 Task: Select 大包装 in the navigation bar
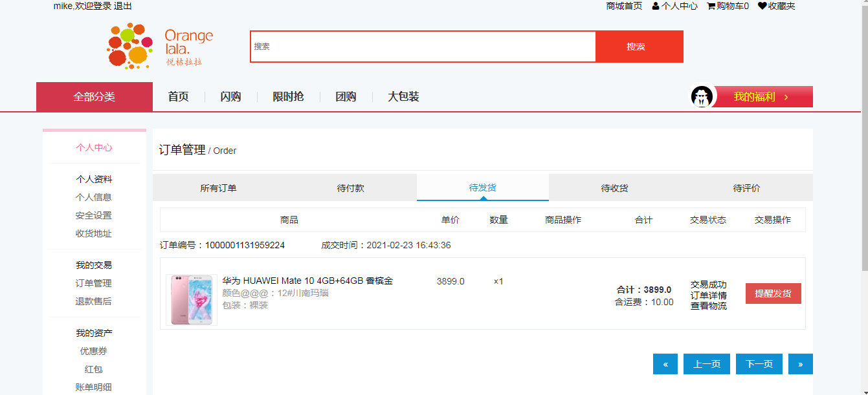tap(403, 97)
